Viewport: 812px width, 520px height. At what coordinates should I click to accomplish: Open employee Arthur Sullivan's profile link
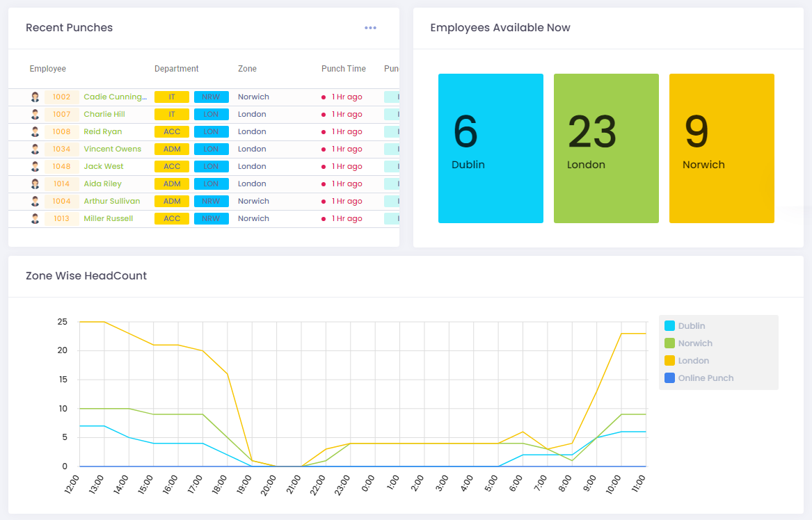pyautogui.click(x=112, y=201)
